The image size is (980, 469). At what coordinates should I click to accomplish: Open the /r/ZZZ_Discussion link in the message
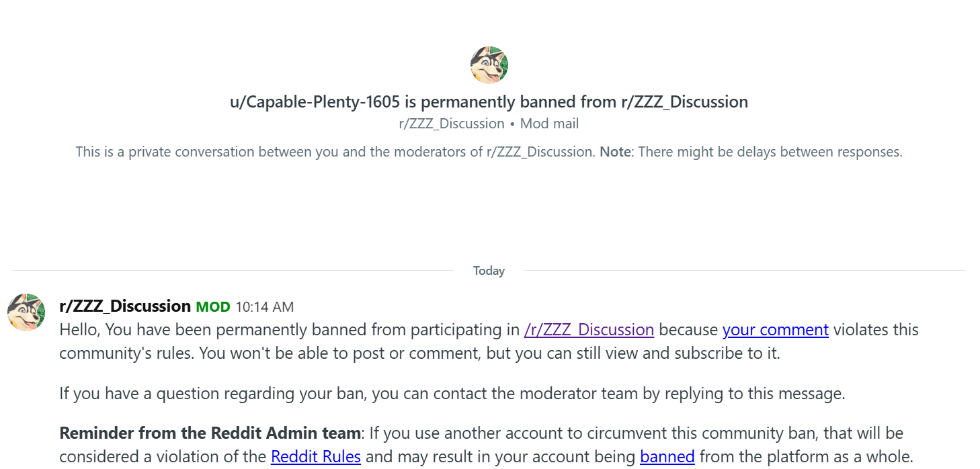(589, 330)
